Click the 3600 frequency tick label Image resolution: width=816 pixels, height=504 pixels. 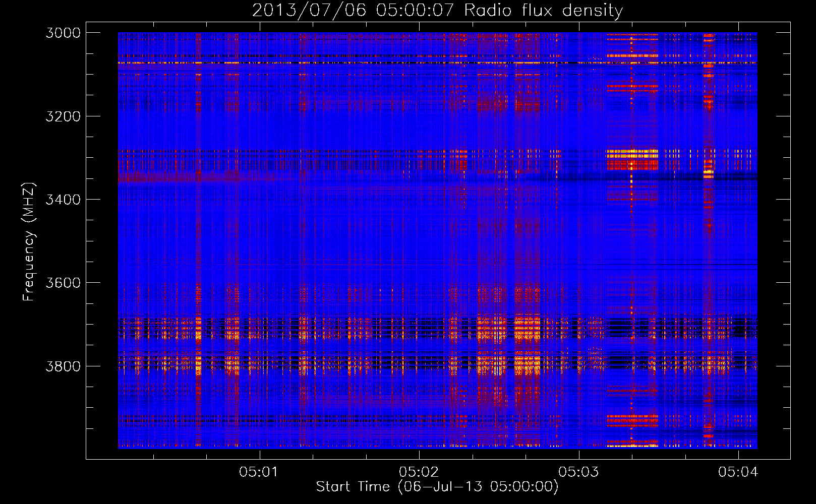63,283
